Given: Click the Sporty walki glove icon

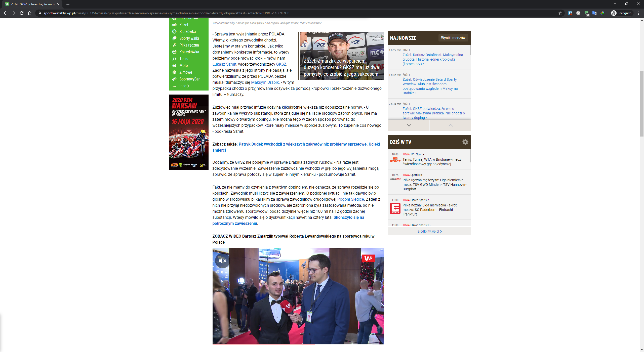Looking at the screenshot, I should [x=175, y=38].
